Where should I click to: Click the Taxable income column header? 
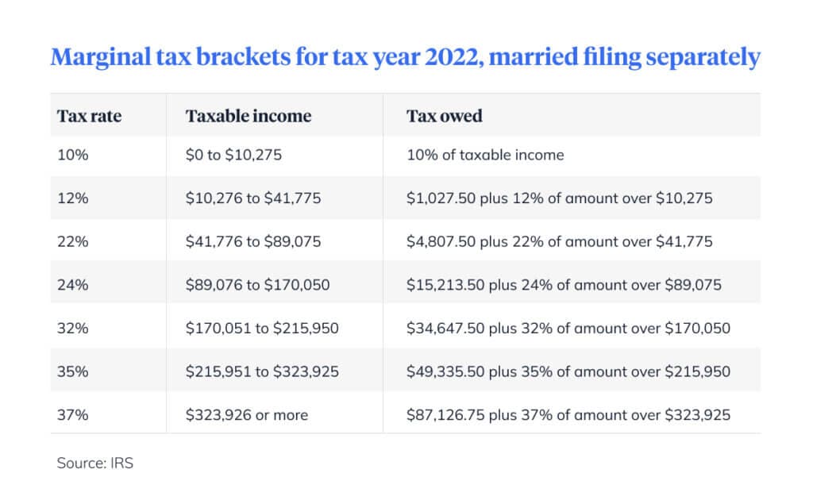249,116
